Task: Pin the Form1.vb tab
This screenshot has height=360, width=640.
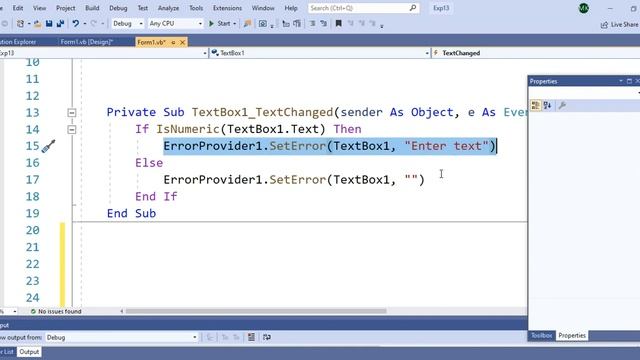Action: point(173,42)
